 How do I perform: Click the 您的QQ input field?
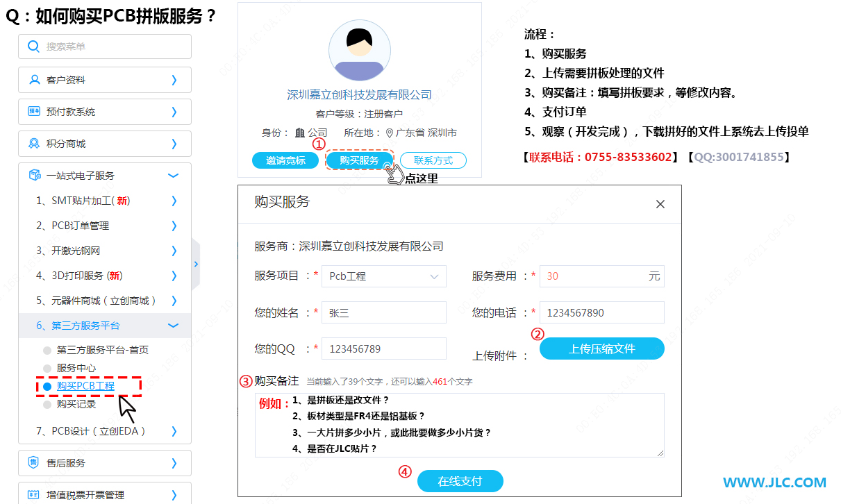pos(383,348)
